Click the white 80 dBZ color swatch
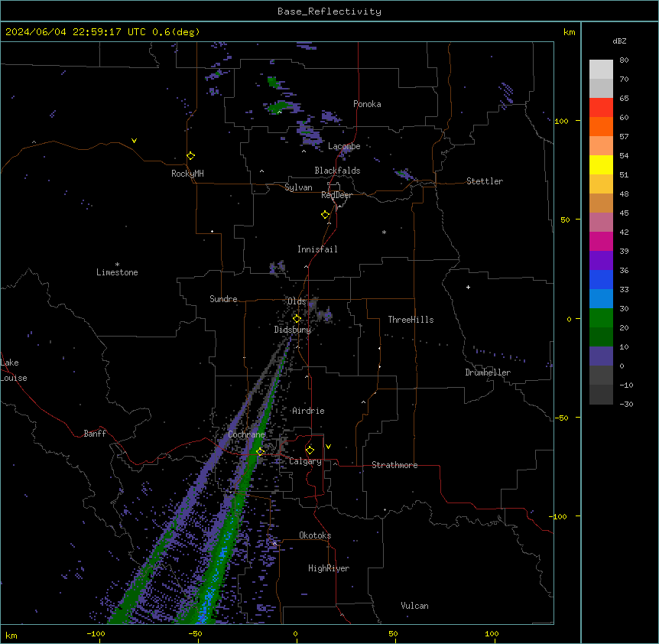The height and width of the screenshot is (644, 659). pyautogui.click(x=601, y=70)
